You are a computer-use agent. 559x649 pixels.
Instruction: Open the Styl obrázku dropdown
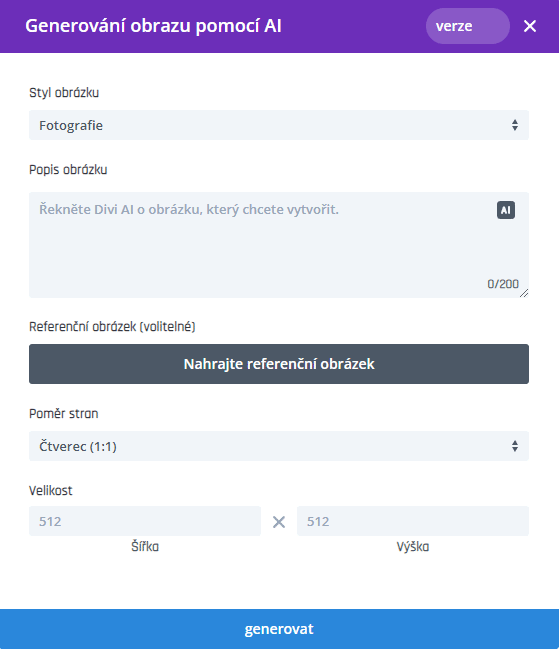279,125
